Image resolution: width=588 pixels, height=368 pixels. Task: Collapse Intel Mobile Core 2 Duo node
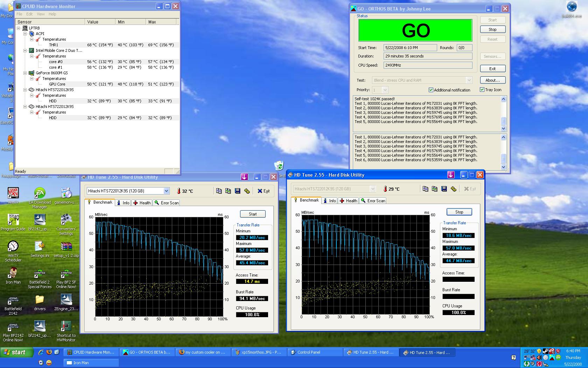[25, 50]
